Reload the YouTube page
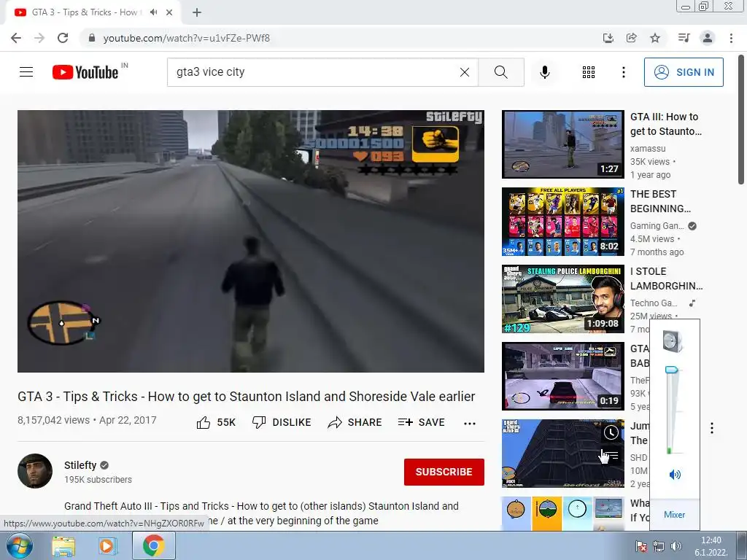The height and width of the screenshot is (560, 747). (63, 38)
